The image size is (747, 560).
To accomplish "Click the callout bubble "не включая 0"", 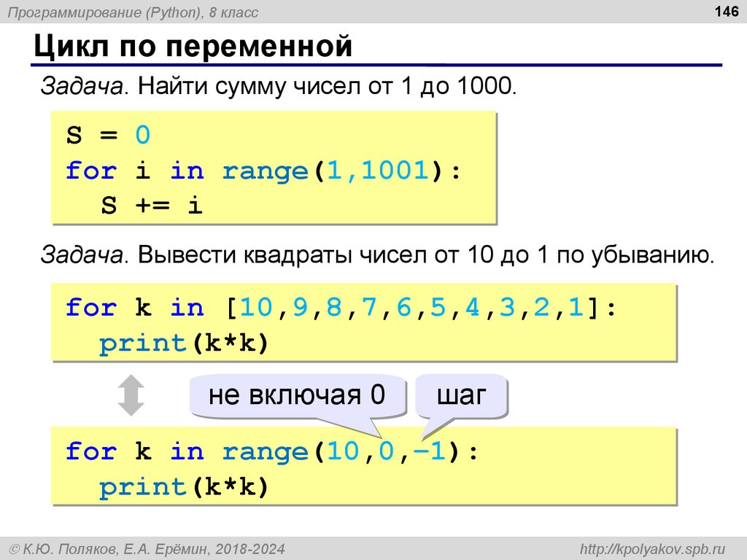I will pos(298,395).
